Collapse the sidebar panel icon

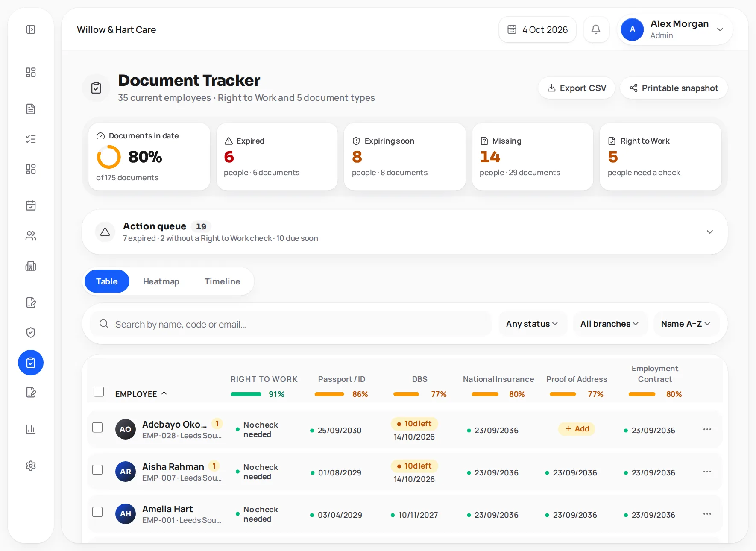(31, 29)
